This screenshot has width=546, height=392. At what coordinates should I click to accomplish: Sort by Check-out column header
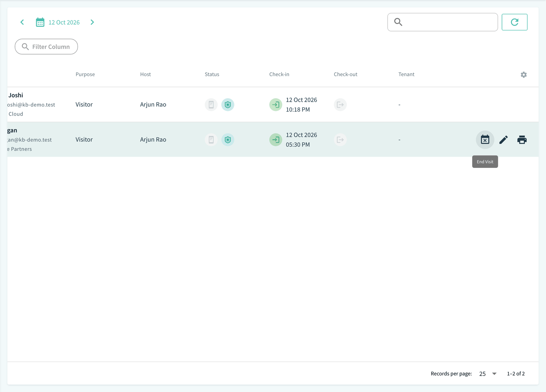[346, 74]
